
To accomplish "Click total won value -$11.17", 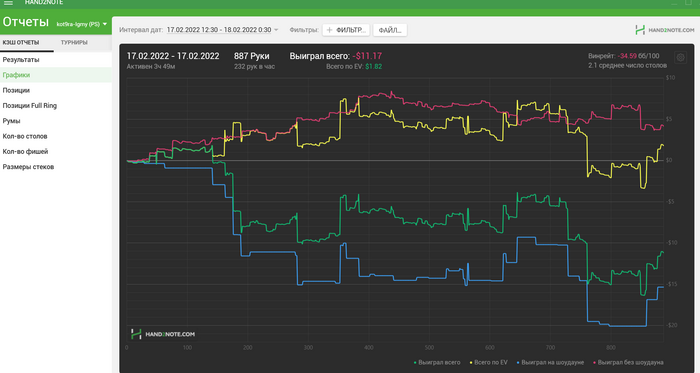I will [x=367, y=56].
